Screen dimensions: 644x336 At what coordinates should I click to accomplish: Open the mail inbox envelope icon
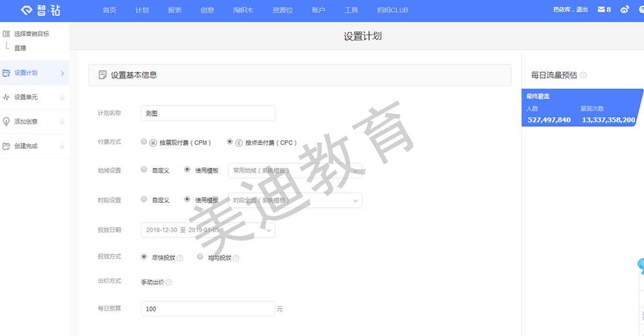point(601,10)
